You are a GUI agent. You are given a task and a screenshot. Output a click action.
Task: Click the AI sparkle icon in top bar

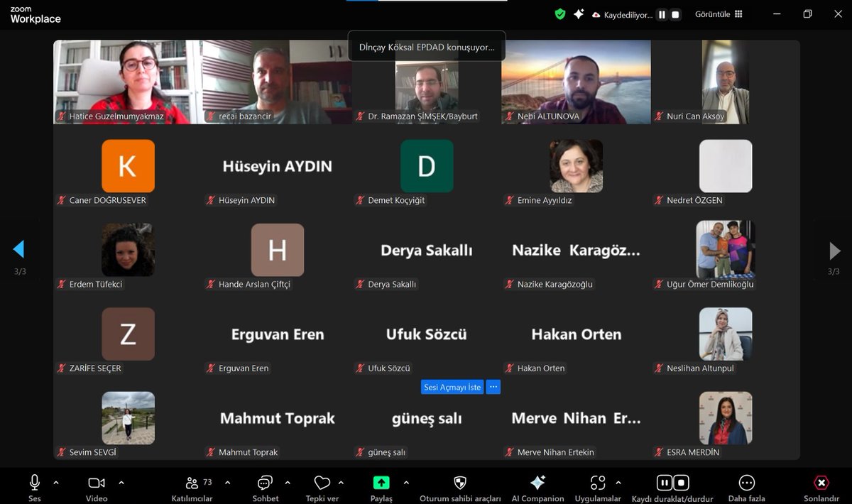click(579, 13)
